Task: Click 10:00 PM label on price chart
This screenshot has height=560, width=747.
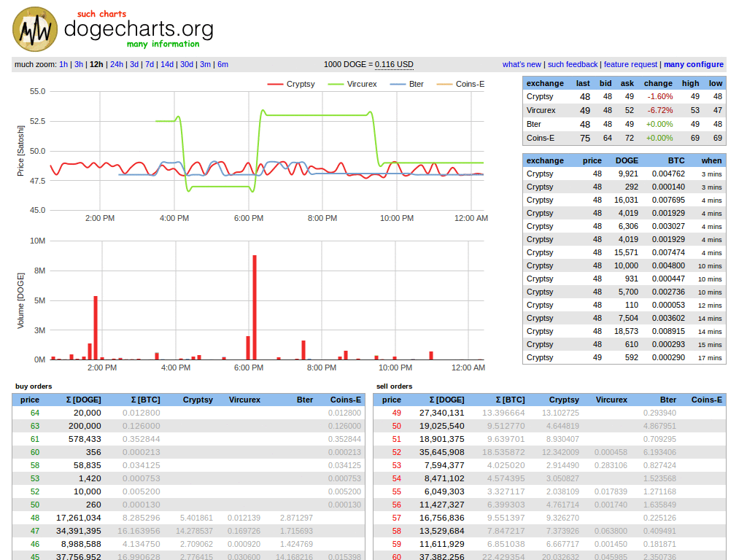Action: click(x=396, y=219)
